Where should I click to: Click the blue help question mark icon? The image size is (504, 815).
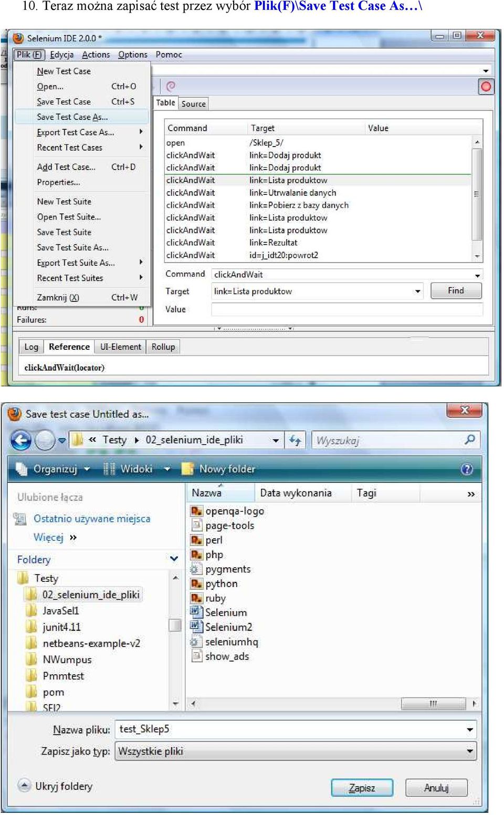(x=467, y=469)
